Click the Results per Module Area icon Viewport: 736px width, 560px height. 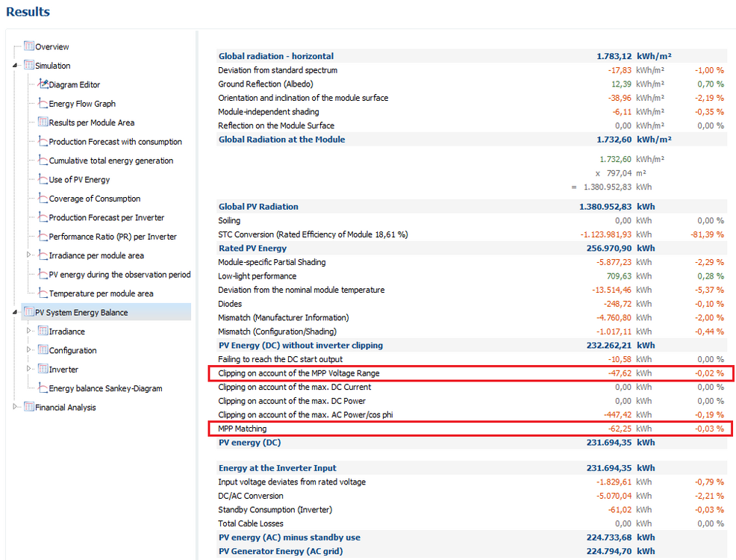coord(43,122)
